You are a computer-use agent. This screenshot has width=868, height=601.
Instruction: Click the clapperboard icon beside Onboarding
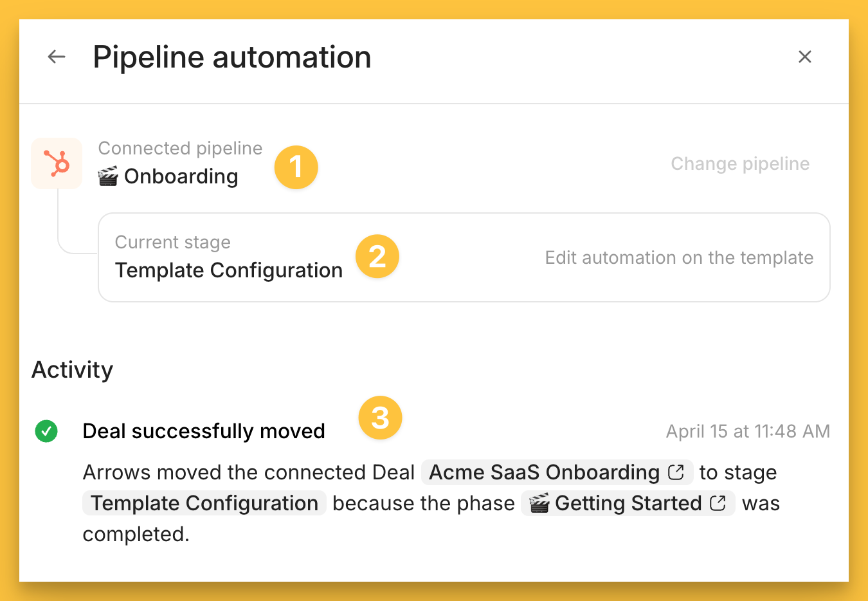pyautogui.click(x=108, y=176)
